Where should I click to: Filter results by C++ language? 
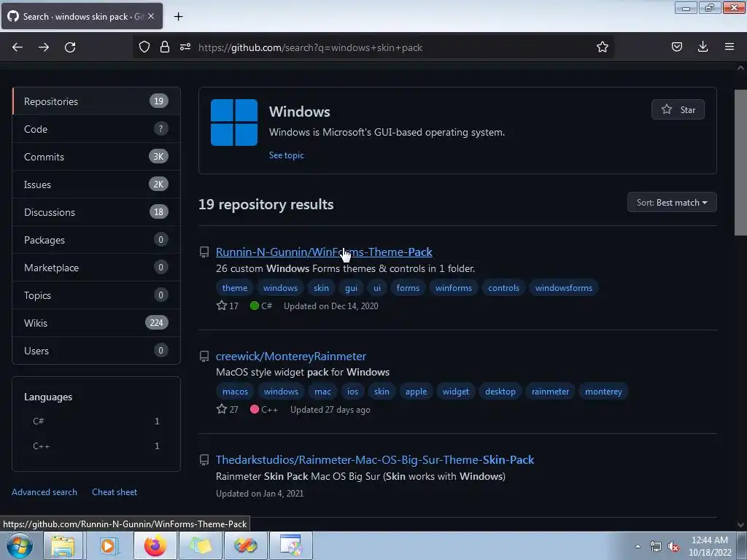(x=96, y=446)
